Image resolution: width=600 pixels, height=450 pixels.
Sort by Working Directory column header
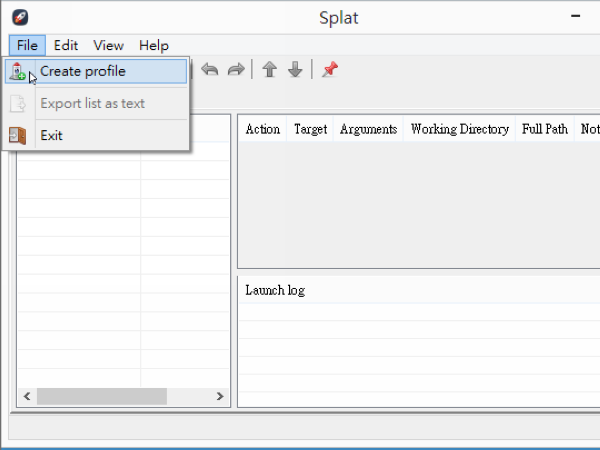coord(460,129)
